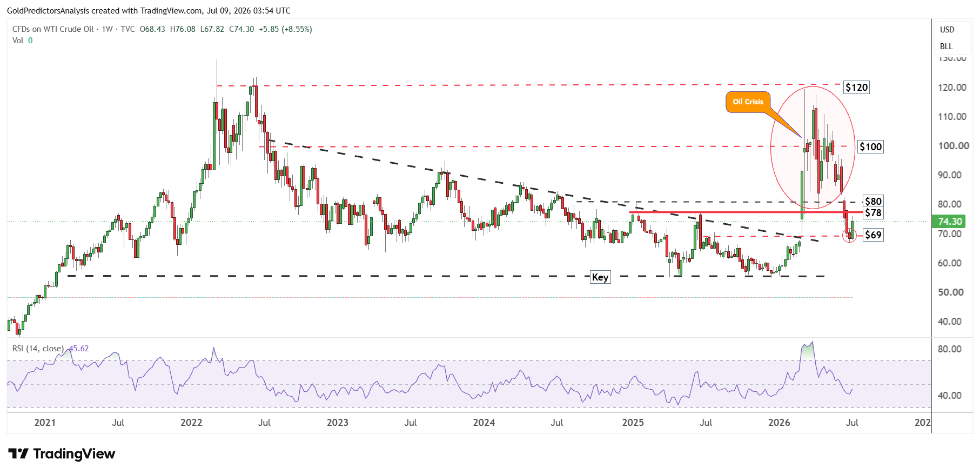Click the GoldPredictorsAnalysis attribution text at the top

[x=149, y=10]
